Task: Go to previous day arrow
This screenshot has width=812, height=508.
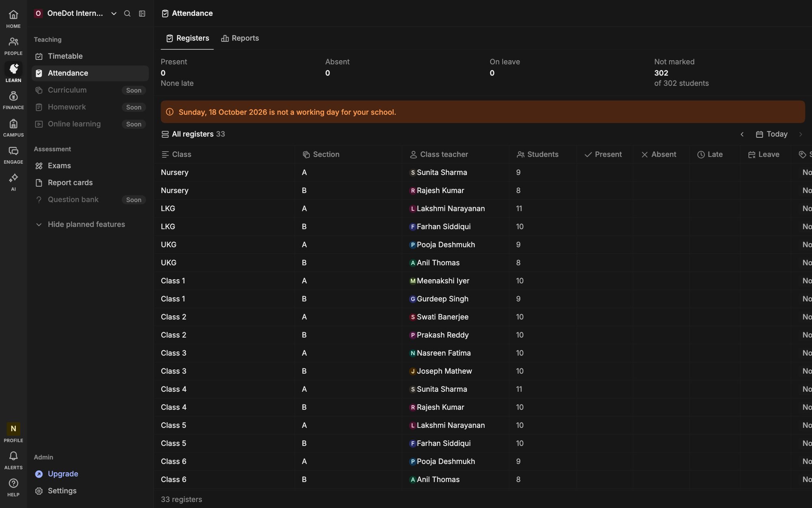Action: click(x=742, y=134)
